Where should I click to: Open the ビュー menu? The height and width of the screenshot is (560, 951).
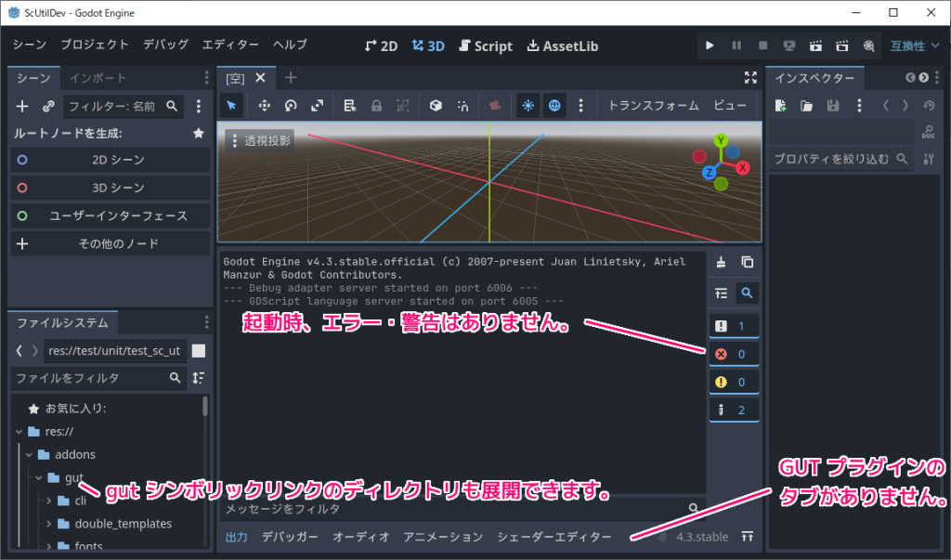pyautogui.click(x=730, y=106)
